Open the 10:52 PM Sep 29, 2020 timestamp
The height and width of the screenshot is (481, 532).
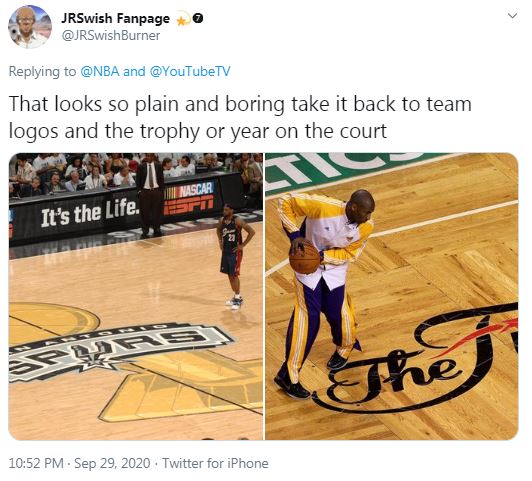[79, 463]
